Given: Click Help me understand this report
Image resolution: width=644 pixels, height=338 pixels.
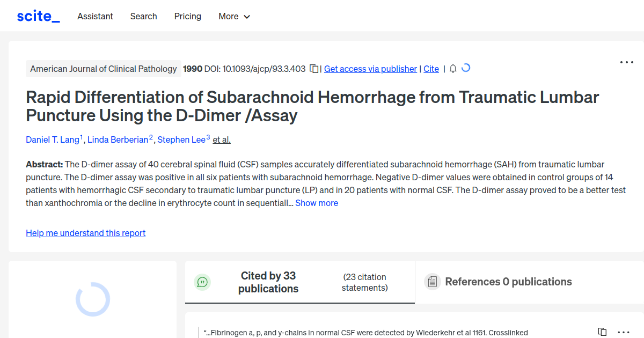Looking at the screenshot, I should [85, 233].
